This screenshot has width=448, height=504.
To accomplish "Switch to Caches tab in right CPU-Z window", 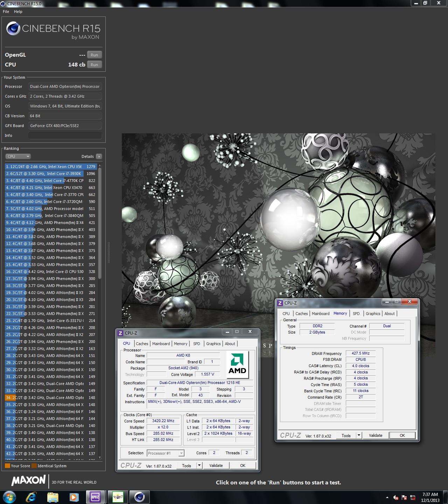I will tap(301, 314).
